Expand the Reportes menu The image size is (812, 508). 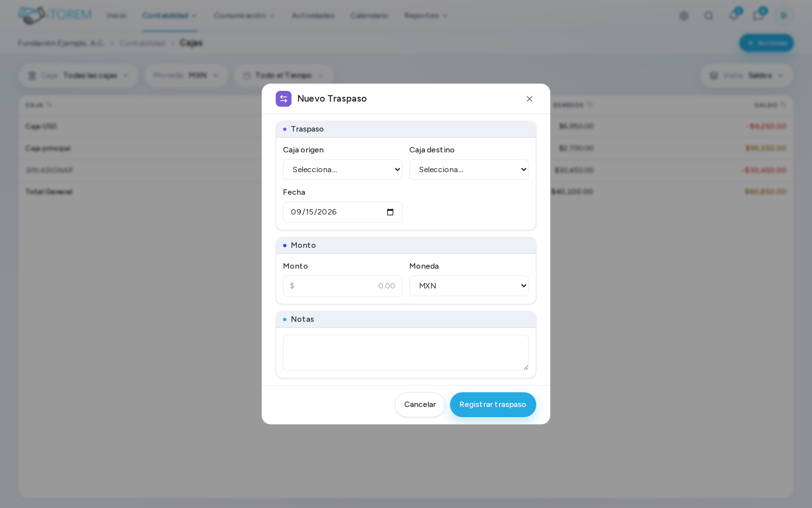coord(425,16)
